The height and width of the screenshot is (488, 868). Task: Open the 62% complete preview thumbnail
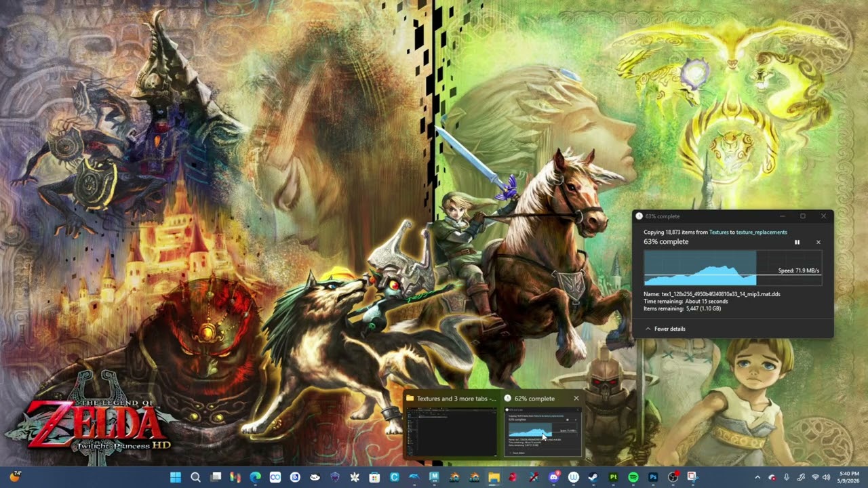pos(542,432)
